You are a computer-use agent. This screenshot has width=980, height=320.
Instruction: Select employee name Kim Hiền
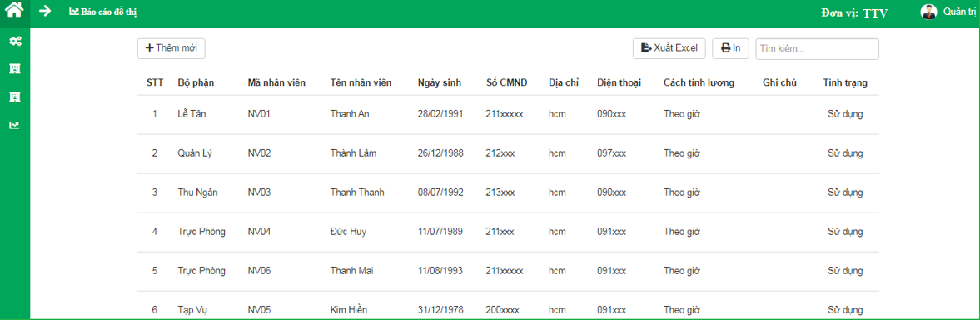point(349,310)
